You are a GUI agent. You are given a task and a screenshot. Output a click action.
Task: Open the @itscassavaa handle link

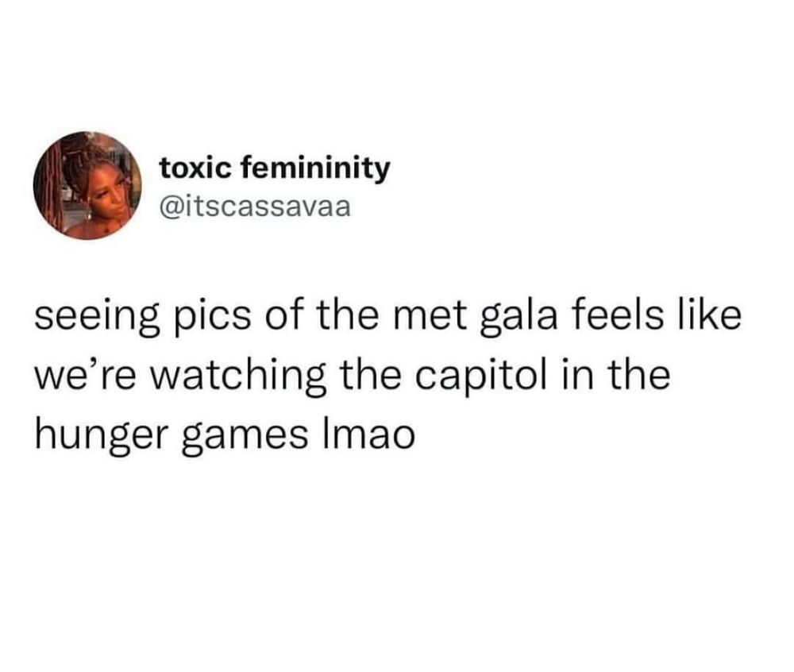pos(255,207)
